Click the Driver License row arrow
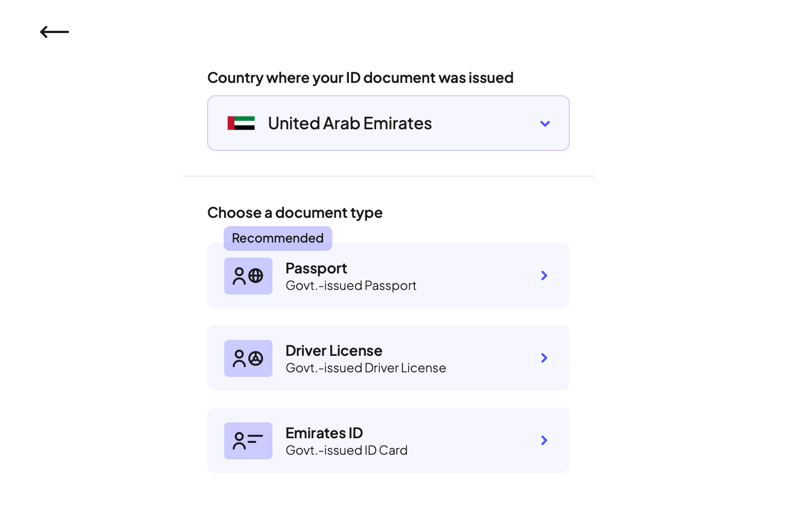The width and height of the screenshot is (812, 516). (544, 358)
